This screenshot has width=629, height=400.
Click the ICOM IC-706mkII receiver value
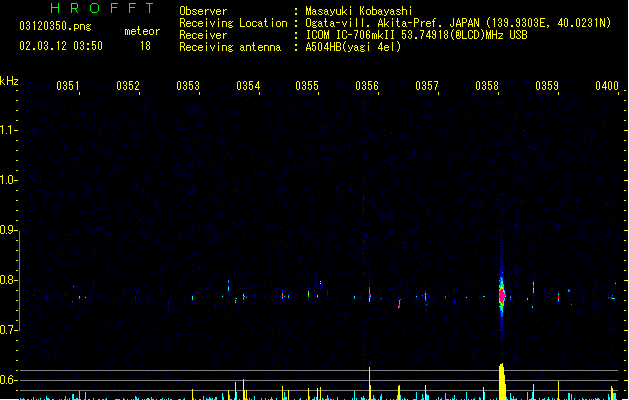[416, 35]
